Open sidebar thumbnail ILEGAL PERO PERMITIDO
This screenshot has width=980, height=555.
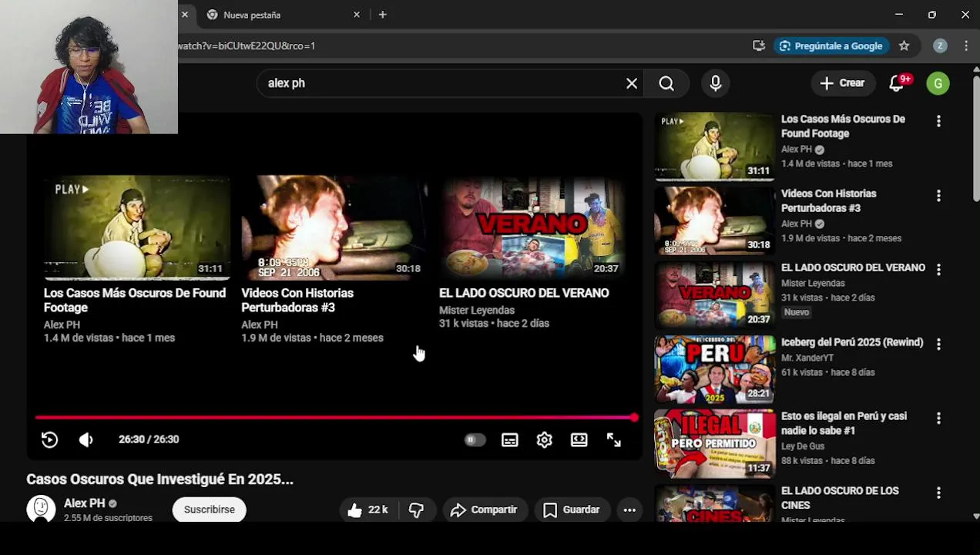tap(715, 443)
